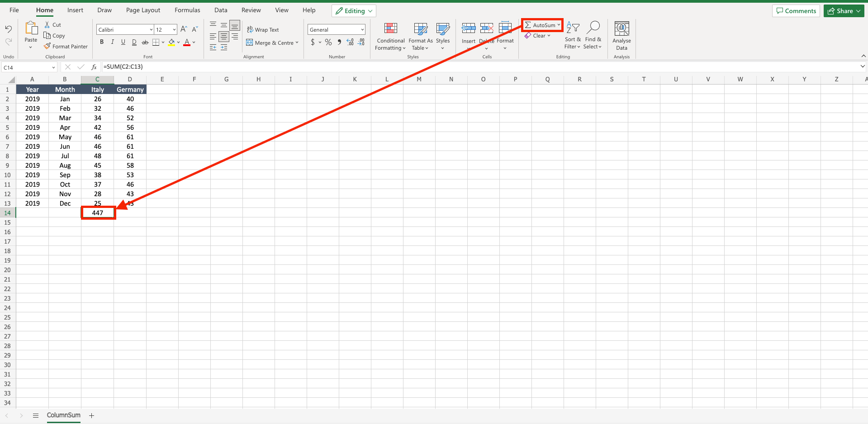
Task: Click the Wrap Text icon
Action: click(250, 29)
